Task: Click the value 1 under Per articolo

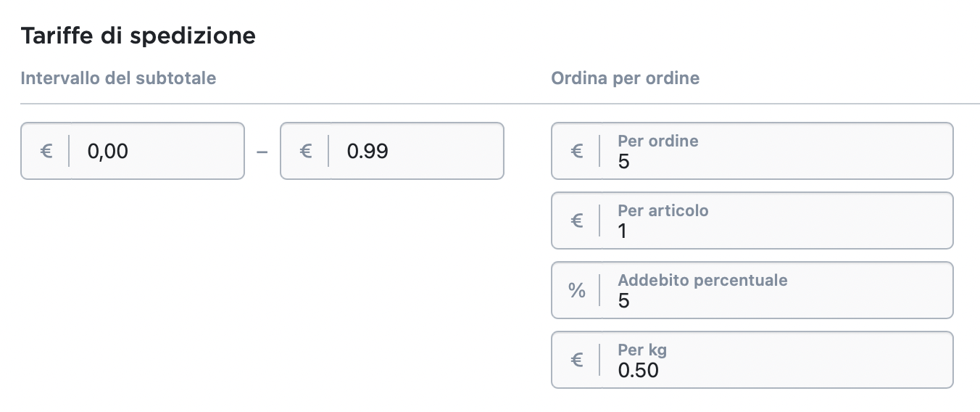Action: [623, 231]
